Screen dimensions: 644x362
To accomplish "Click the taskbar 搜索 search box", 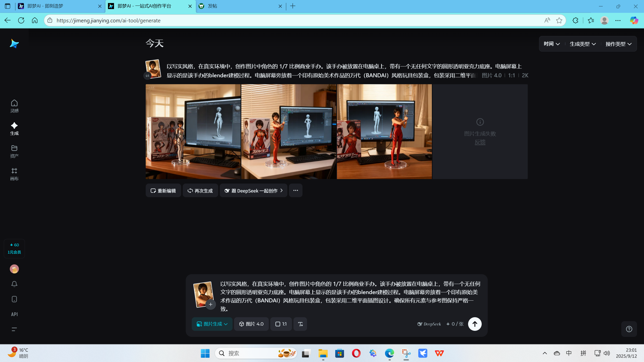I will pyautogui.click(x=256, y=353).
